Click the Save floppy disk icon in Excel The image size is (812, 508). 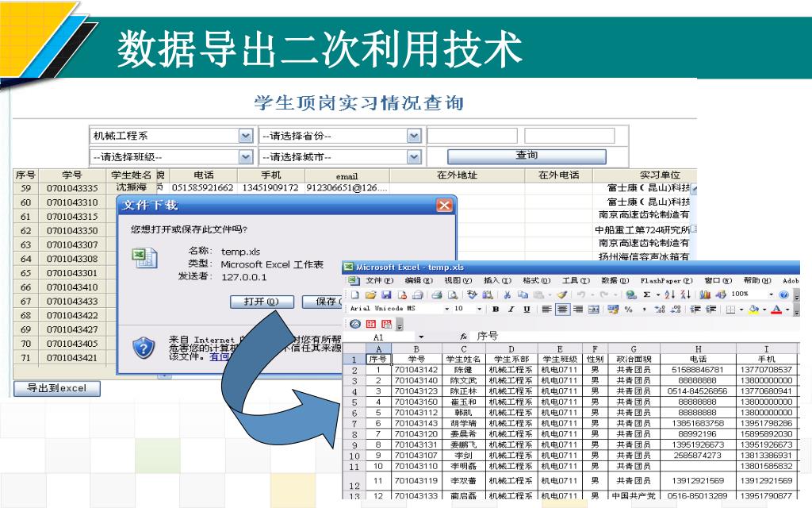(x=386, y=295)
